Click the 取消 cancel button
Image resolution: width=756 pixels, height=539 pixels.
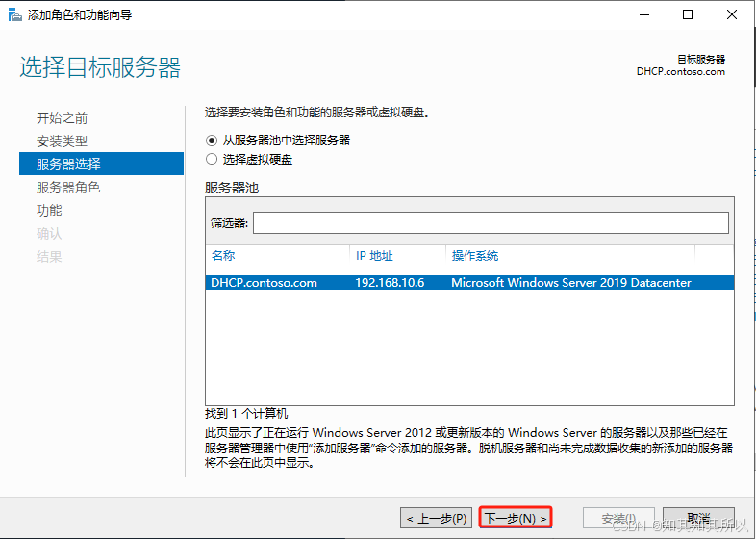[x=698, y=518]
